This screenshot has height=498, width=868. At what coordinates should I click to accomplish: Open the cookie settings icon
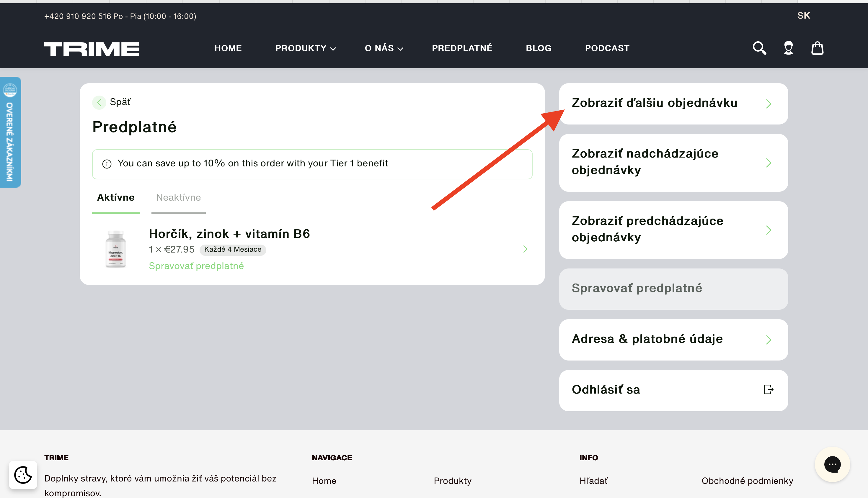pos(23,475)
